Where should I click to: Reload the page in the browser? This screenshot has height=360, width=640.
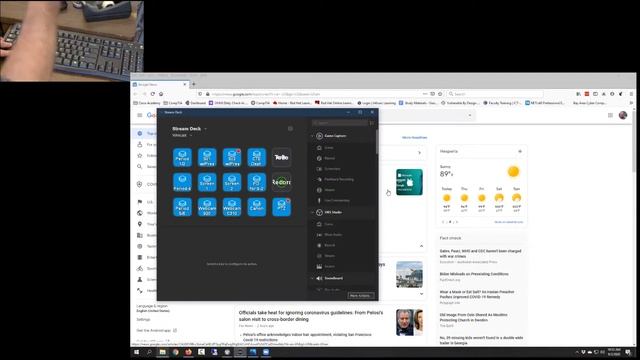[x=153, y=94]
